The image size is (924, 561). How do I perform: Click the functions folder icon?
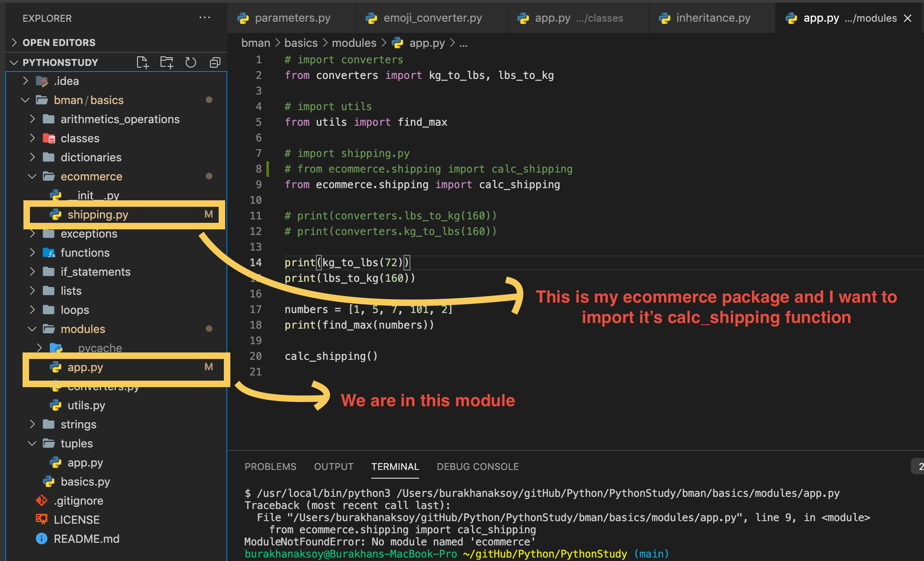click(49, 252)
